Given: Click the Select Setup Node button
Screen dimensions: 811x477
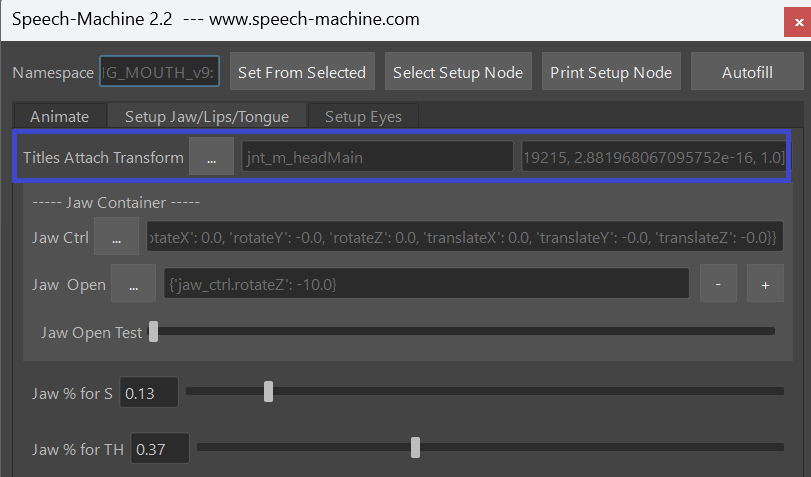Looking at the screenshot, I should pos(457,72).
